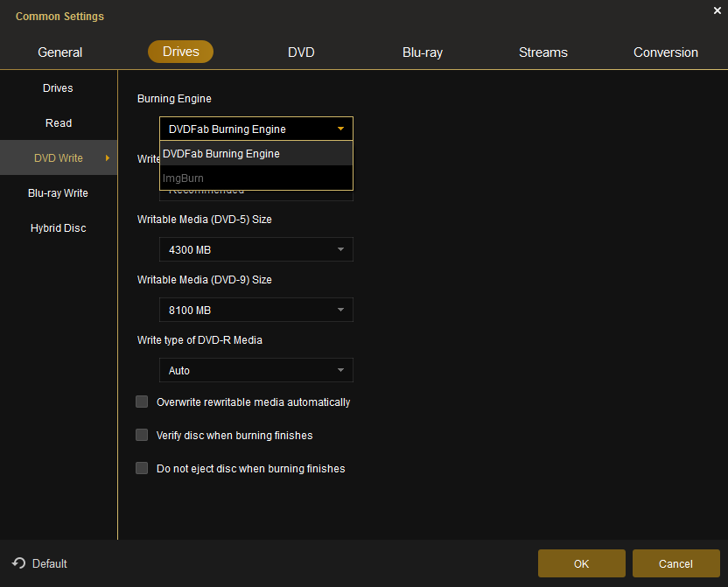Click the Cancel button
728x587 pixels.
[x=676, y=563]
